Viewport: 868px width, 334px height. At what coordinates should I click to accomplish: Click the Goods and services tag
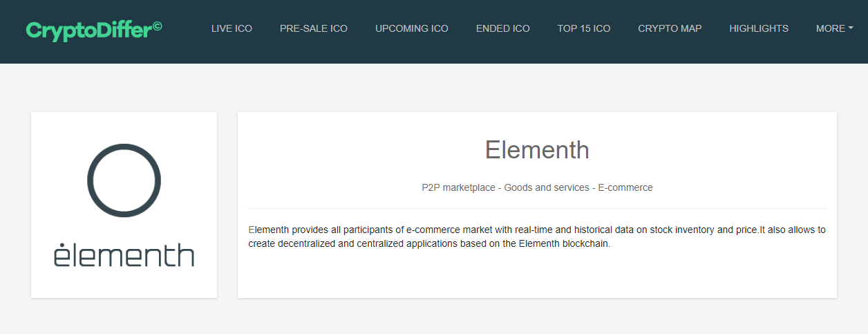(545, 187)
